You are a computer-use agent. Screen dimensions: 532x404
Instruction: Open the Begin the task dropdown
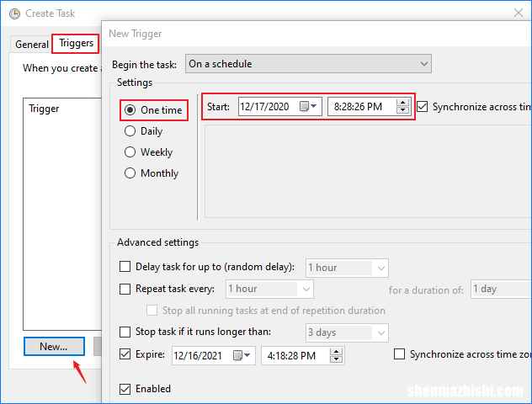tap(308, 64)
